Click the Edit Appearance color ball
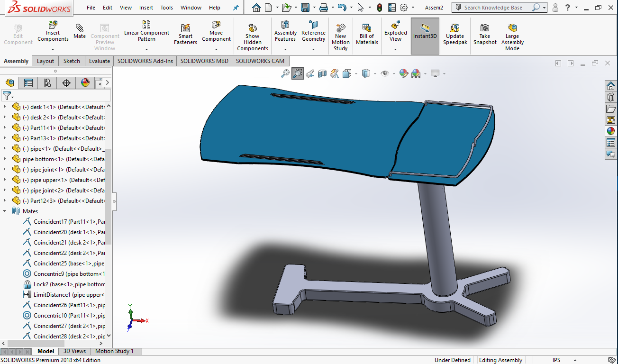Viewport: 618px width, 364px height. [403, 73]
